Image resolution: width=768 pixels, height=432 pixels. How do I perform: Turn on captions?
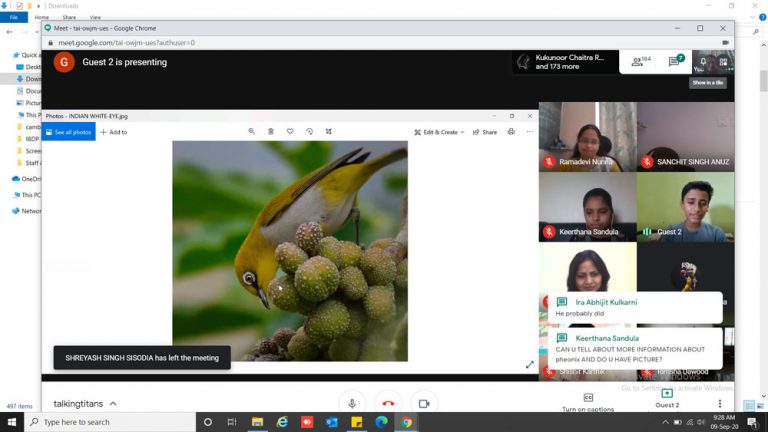point(588,402)
